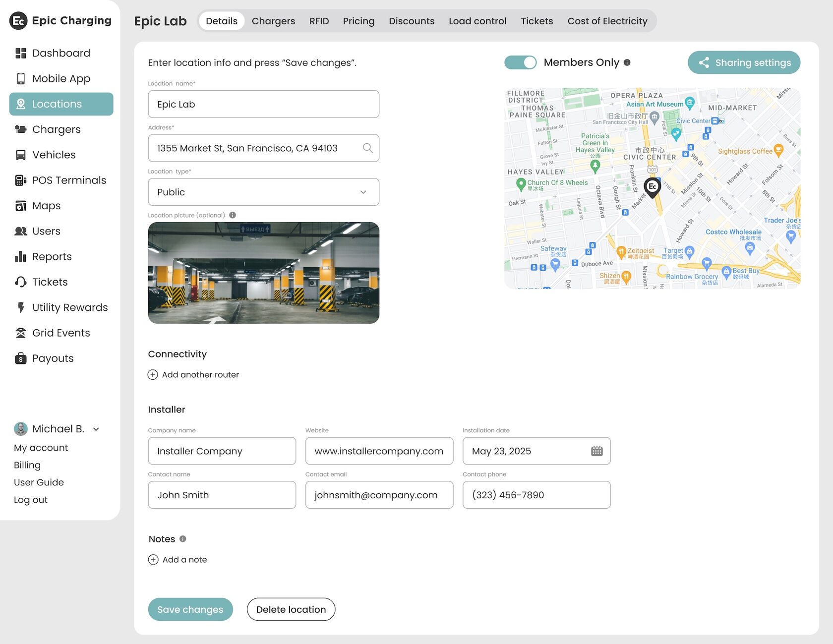
Task: Expand the Michael B. account menu
Action: (x=96, y=429)
